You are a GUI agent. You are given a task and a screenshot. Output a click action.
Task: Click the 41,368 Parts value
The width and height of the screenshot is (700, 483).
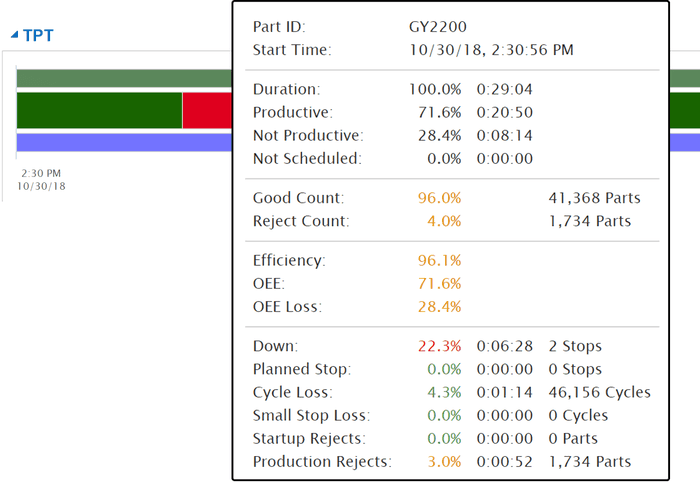click(x=594, y=198)
